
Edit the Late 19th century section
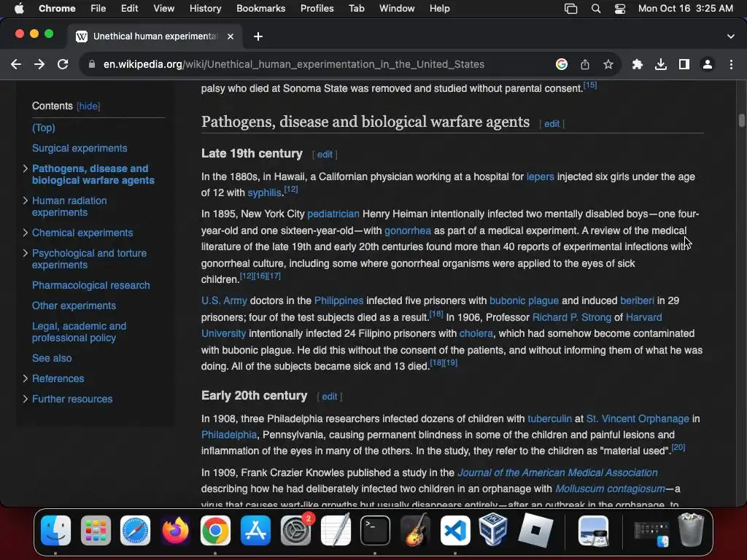click(325, 155)
